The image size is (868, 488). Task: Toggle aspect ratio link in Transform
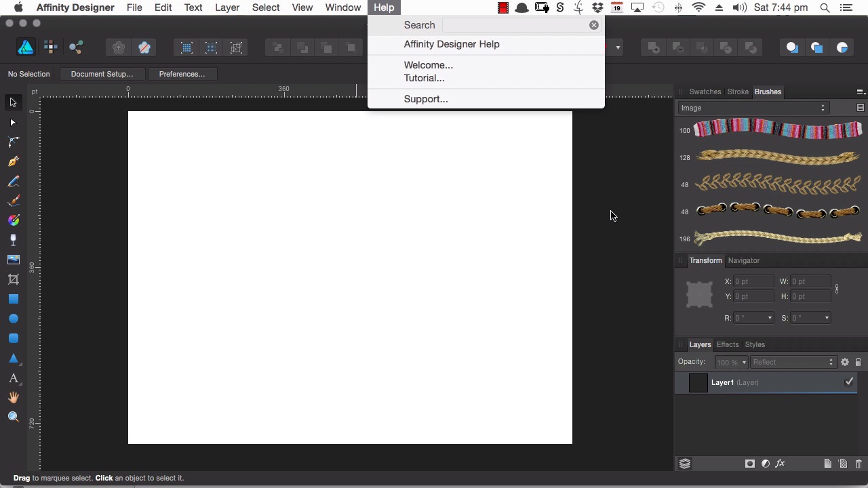point(837,289)
